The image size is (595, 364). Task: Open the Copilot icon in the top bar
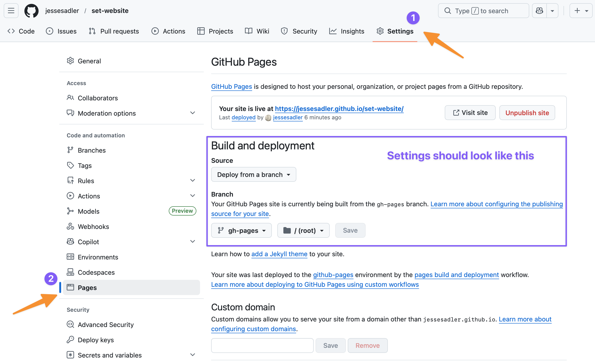[539, 10]
